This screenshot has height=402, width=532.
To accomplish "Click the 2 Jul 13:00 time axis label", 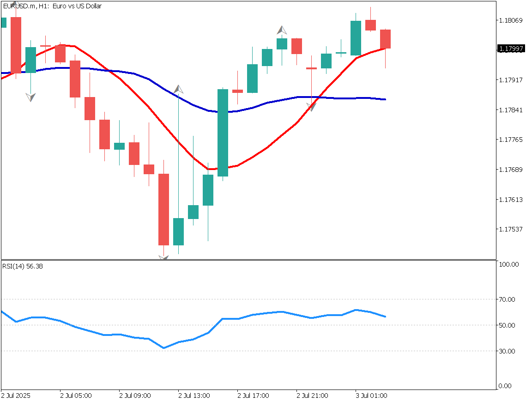I will 194,396.
